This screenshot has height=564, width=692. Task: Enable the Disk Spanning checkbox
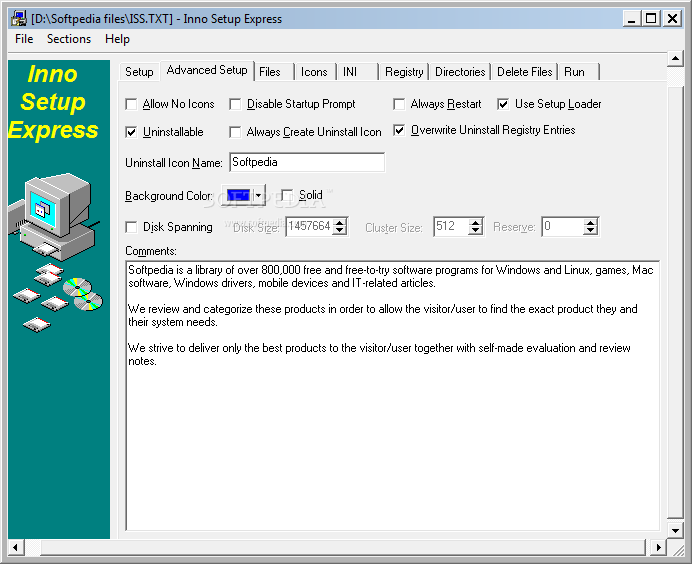(x=131, y=227)
